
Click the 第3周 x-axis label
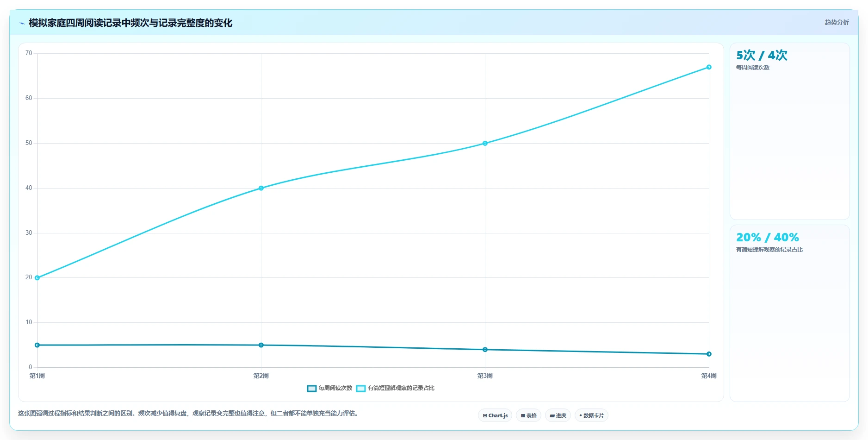[485, 376]
